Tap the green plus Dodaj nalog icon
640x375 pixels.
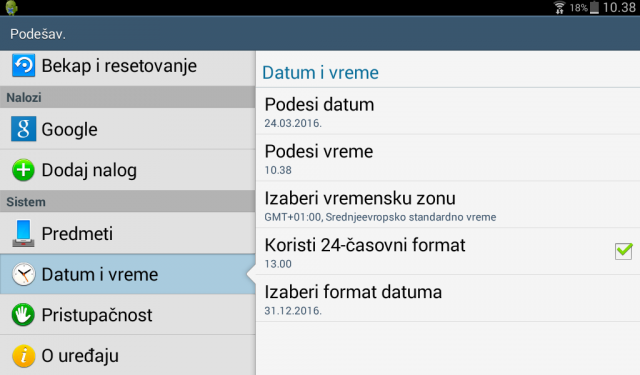point(23,170)
